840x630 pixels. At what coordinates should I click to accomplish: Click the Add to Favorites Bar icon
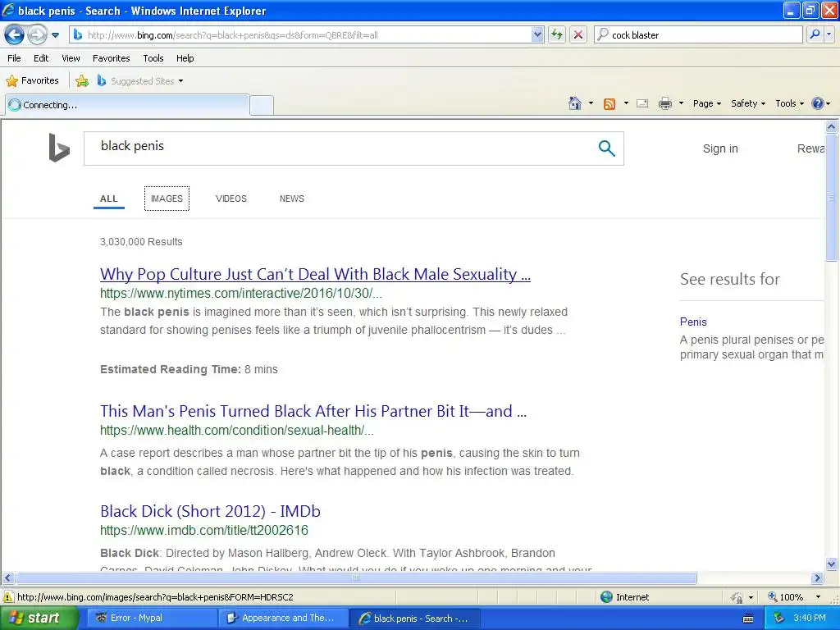click(82, 81)
